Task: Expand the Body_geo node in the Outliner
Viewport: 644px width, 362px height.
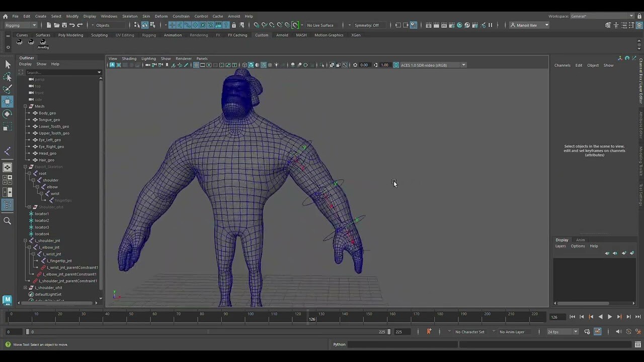Action: 29,113
